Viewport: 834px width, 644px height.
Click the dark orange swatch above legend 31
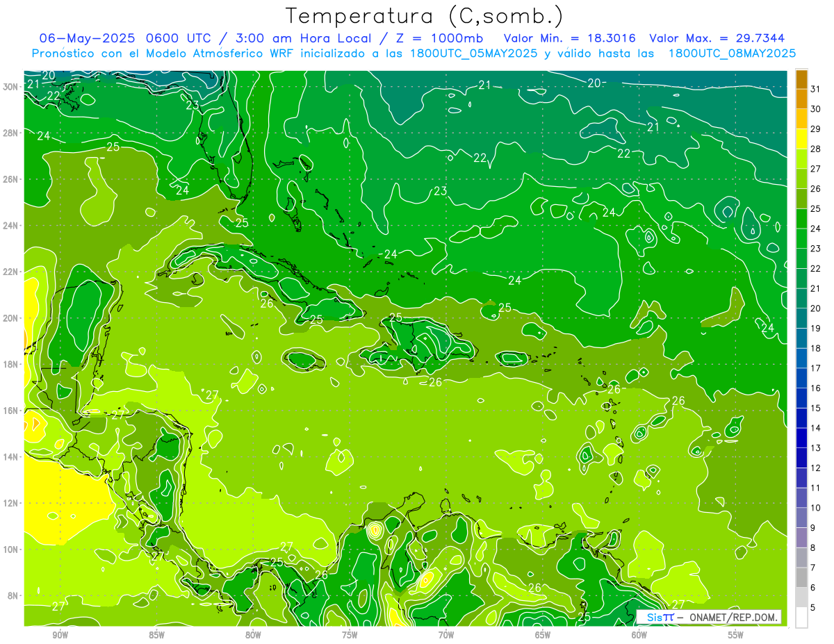click(801, 79)
